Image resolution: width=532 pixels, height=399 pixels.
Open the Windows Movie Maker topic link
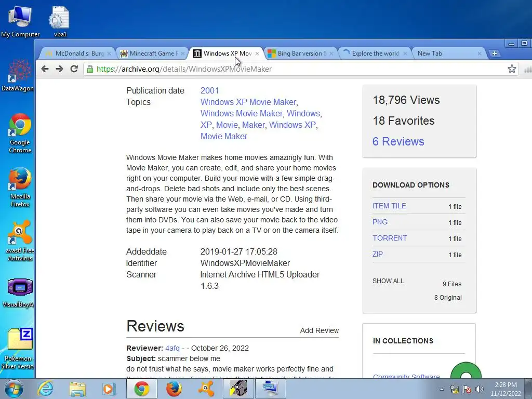point(242,113)
